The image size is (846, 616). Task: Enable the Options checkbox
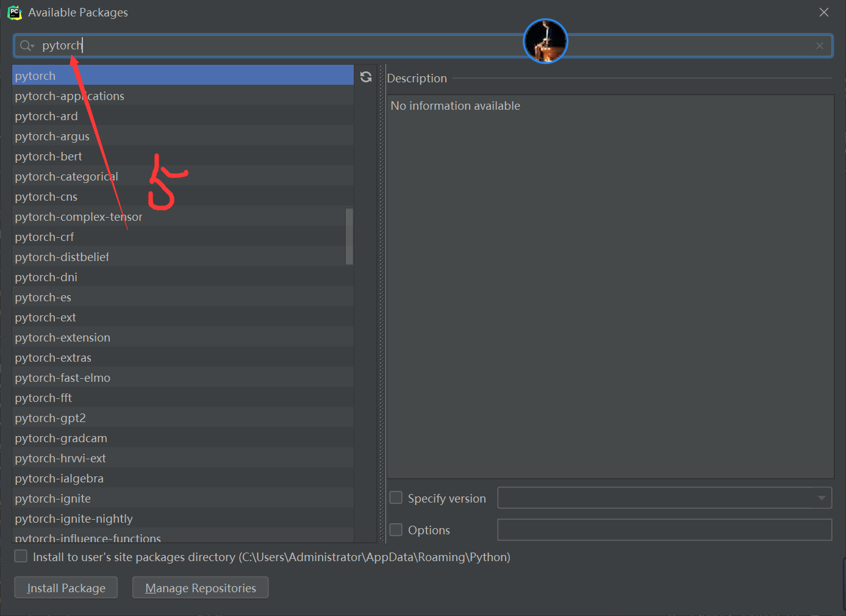click(x=396, y=529)
